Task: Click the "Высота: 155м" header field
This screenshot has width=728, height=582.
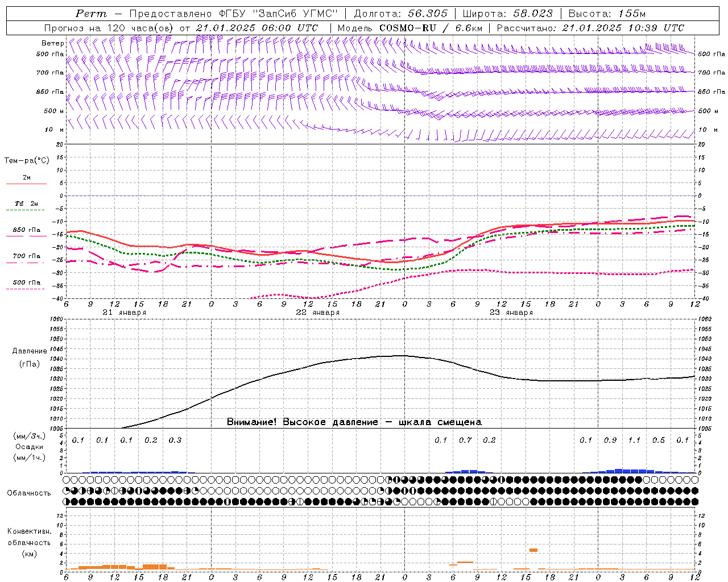Action: tap(607, 14)
